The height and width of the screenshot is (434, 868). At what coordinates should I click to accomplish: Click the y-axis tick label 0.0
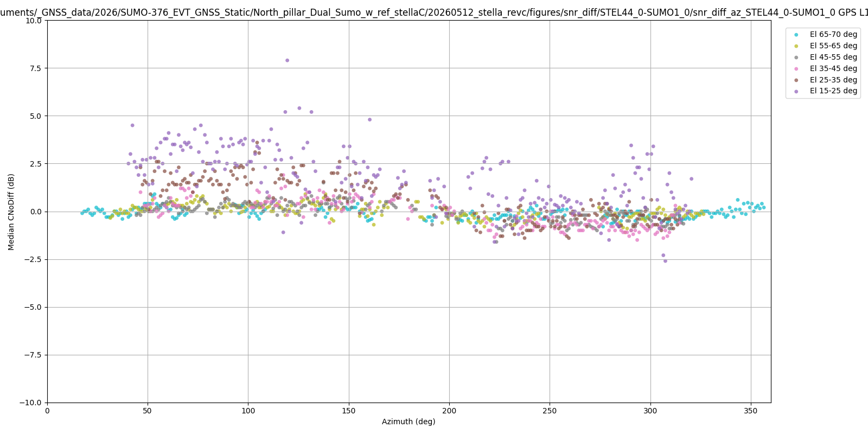[36, 212]
